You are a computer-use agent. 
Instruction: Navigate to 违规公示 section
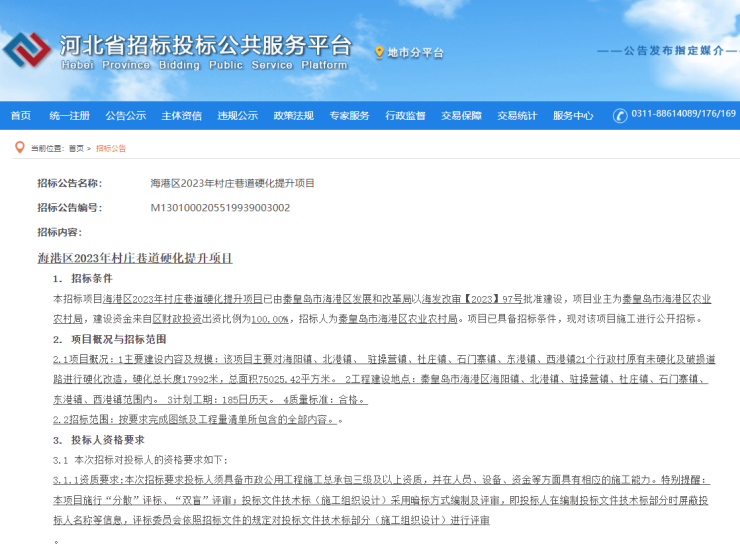(x=237, y=115)
